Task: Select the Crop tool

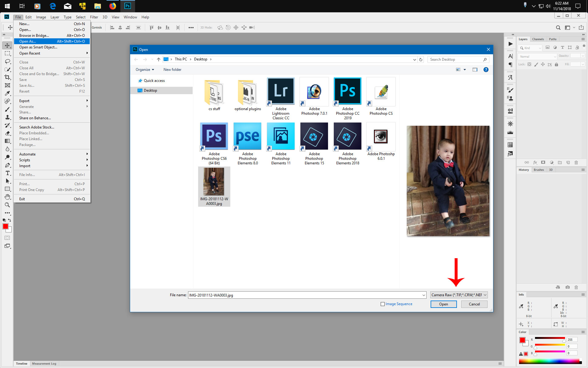Action: click(x=7, y=77)
